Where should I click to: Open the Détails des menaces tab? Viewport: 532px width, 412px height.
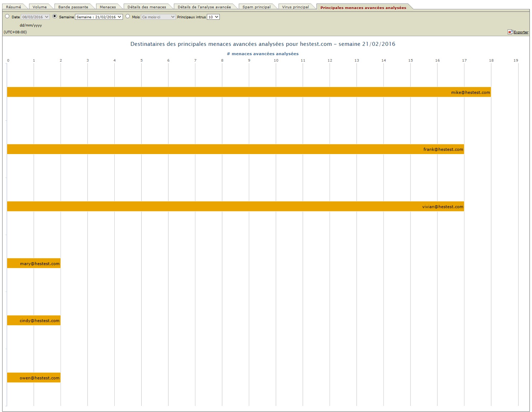147,7
